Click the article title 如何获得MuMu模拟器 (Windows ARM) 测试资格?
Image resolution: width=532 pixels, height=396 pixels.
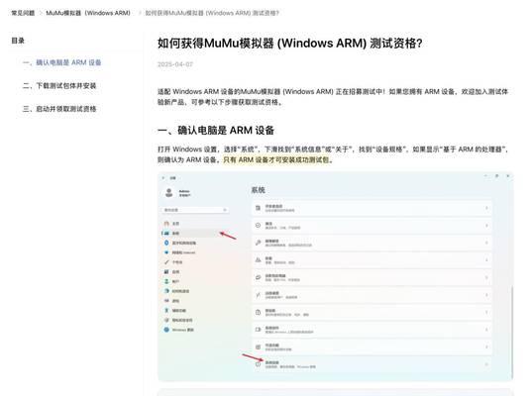[x=290, y=44]
